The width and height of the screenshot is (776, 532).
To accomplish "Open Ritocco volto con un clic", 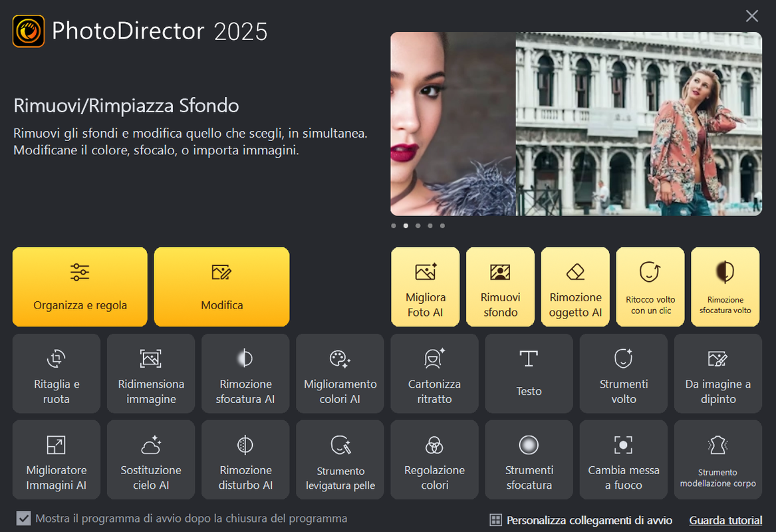I will coord(650,287).
